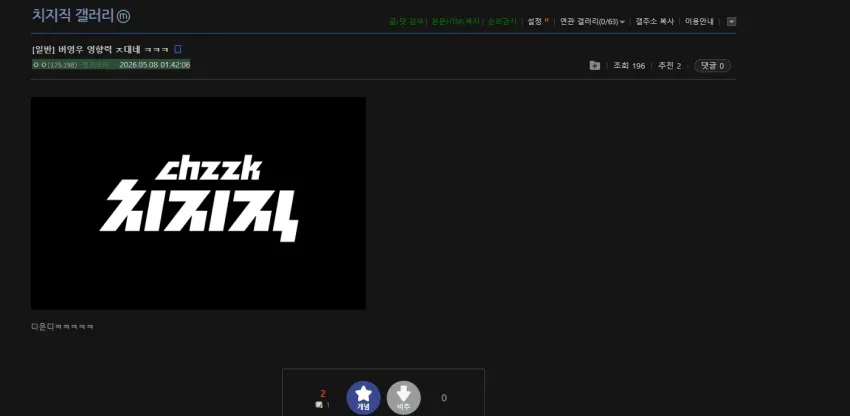The width and height of the screenshot is (850, 416).
Task: Click the circled m icon after 치지직 갤러리
Action: click(124, 16)
